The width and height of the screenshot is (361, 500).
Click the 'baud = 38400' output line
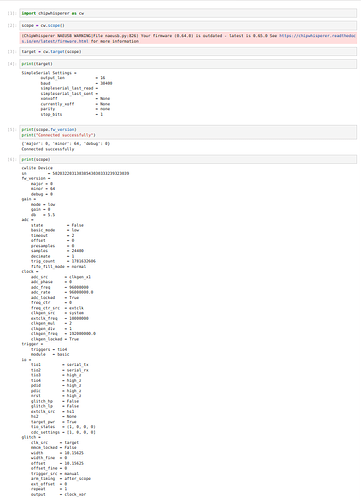pos(76,83)
